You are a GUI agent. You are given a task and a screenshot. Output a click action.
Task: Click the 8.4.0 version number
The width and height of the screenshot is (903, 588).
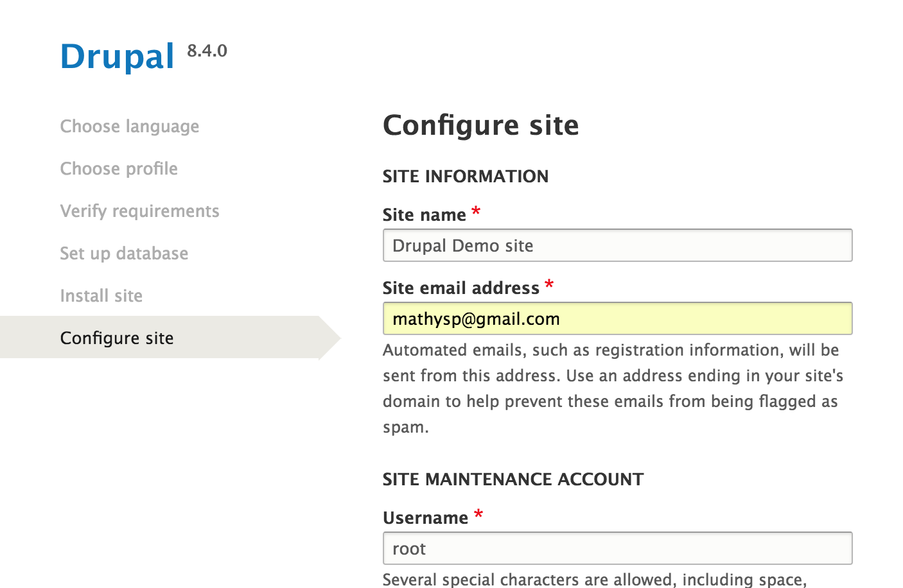click(207, 51)
